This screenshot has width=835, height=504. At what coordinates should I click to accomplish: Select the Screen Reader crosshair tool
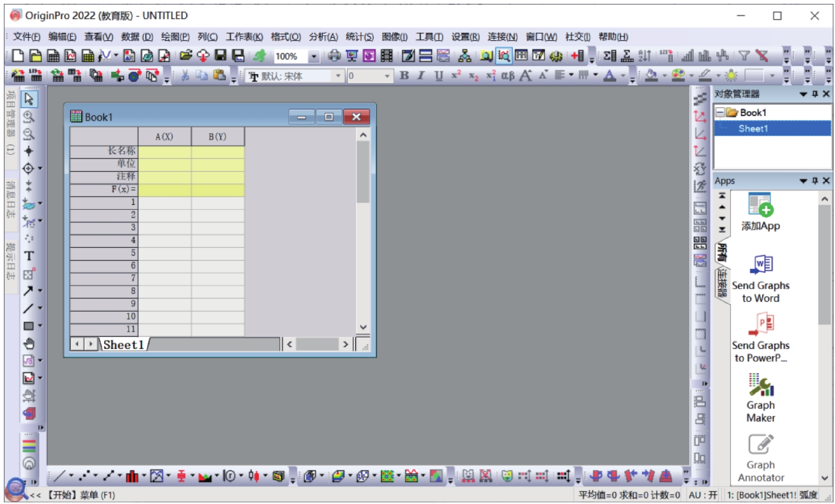click(28, 151)
